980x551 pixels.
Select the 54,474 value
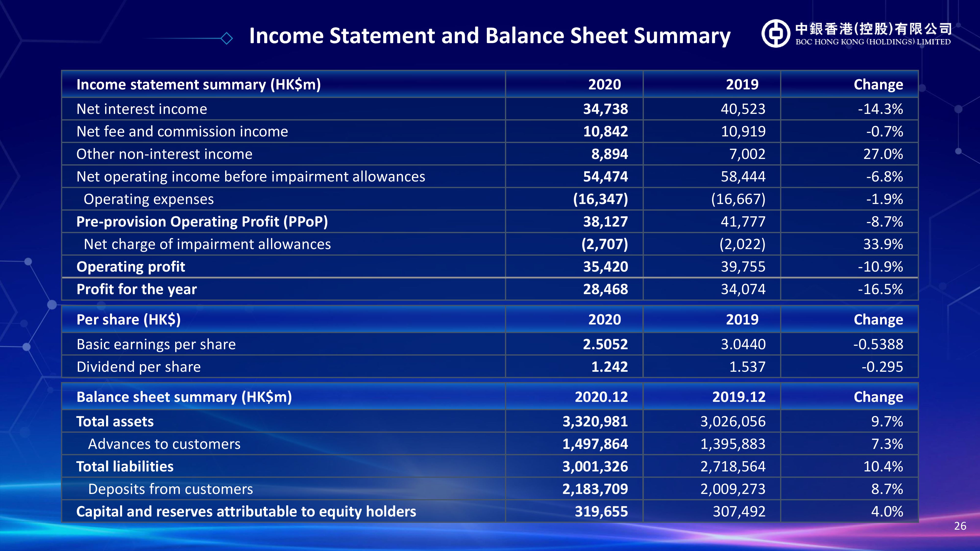(x=606, y=176)
